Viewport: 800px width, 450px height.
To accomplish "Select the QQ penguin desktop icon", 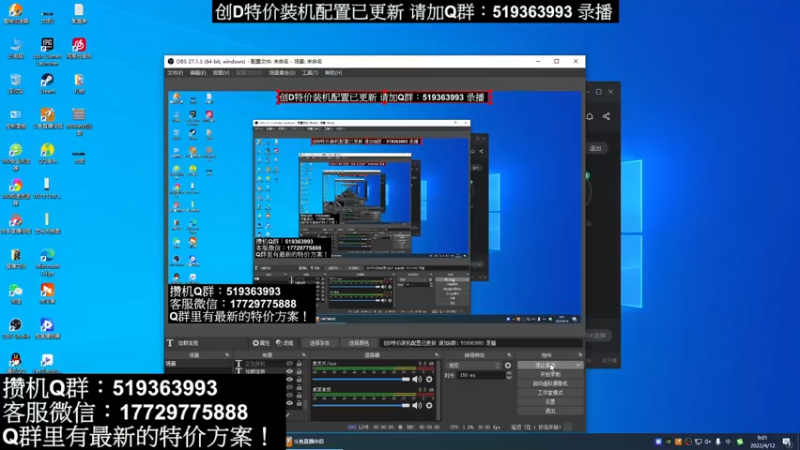I will coord(16,363).
